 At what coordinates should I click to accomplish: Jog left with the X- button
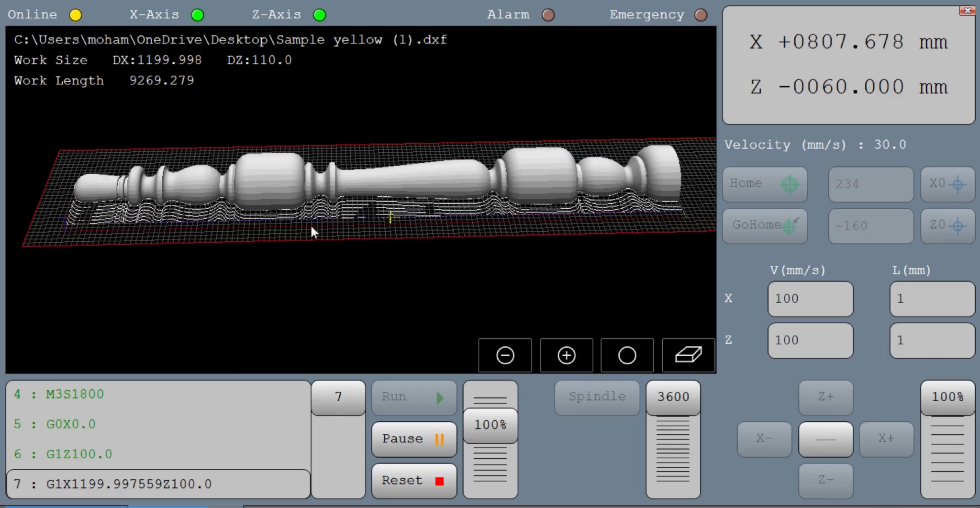tap(764, 439)
